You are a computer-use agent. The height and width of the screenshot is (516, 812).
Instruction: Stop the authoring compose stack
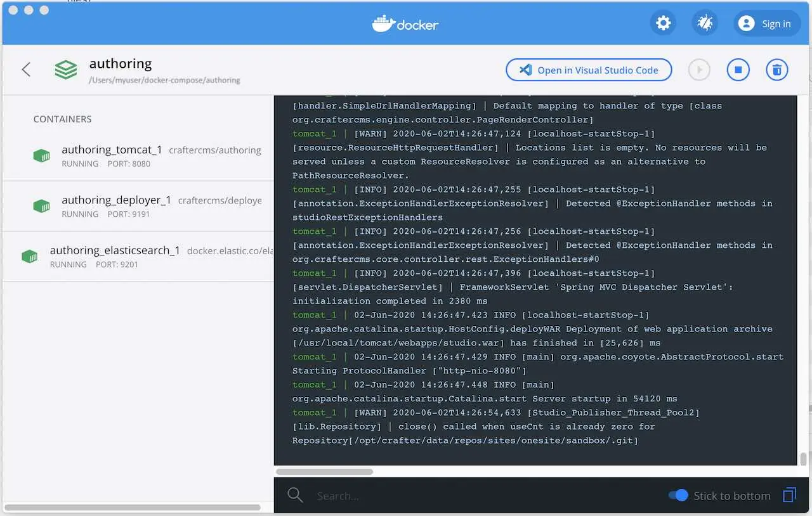point(738,70)
